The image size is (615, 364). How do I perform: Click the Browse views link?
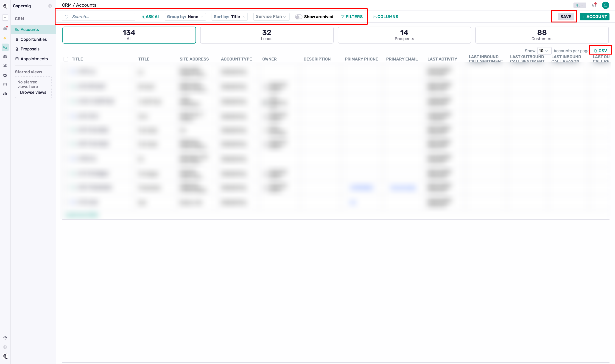[33, 92]
